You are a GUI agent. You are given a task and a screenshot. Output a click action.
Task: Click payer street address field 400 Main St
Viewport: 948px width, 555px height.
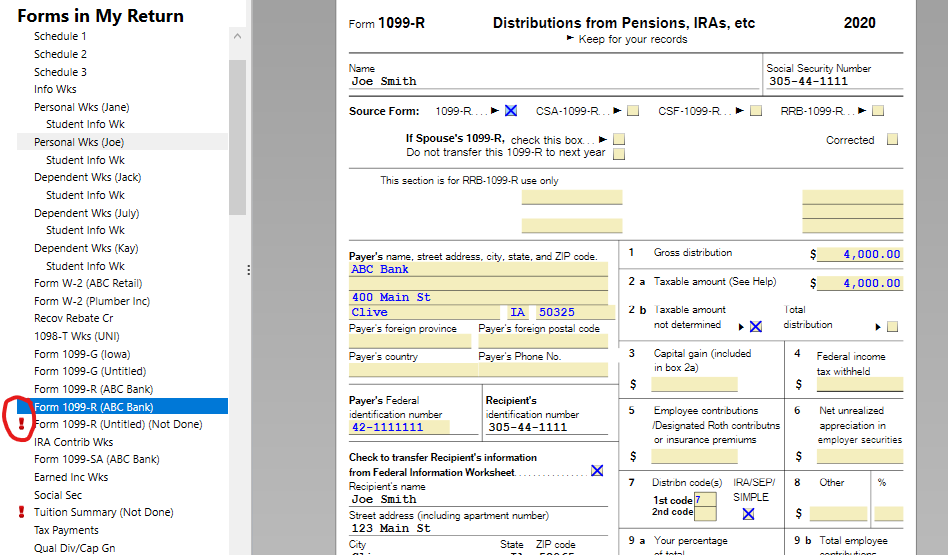pos(478,297)
